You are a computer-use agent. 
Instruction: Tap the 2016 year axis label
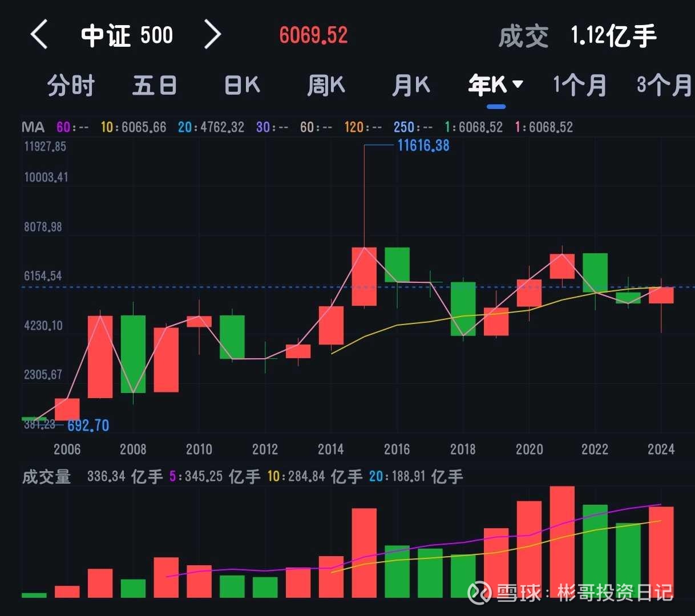[397, 449]
